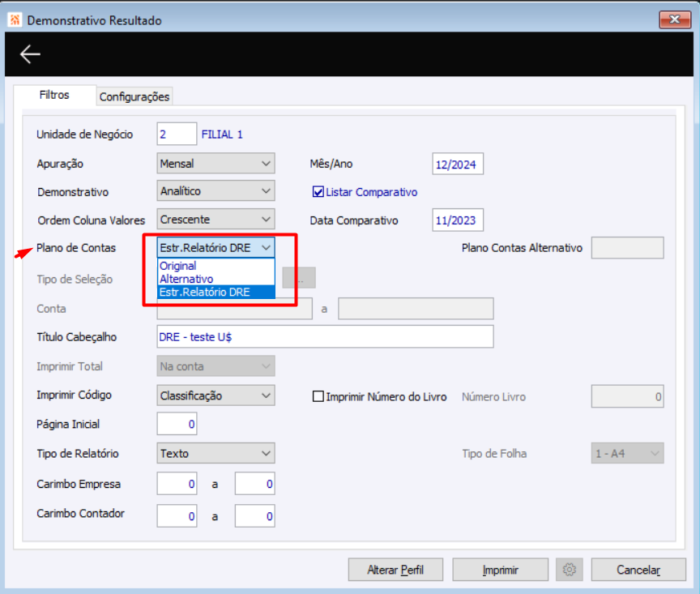Open the Apuração dropdown showing Mensal

[x=216, y=164]
